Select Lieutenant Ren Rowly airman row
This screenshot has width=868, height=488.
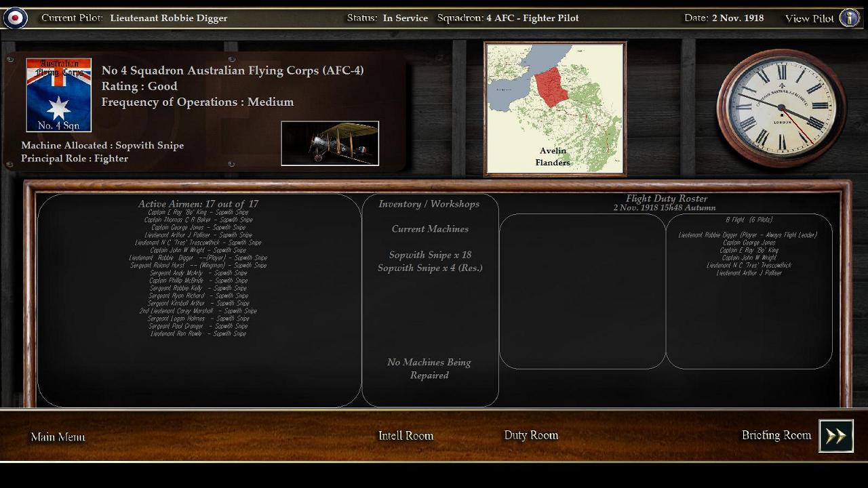click(x=198, y=333)
